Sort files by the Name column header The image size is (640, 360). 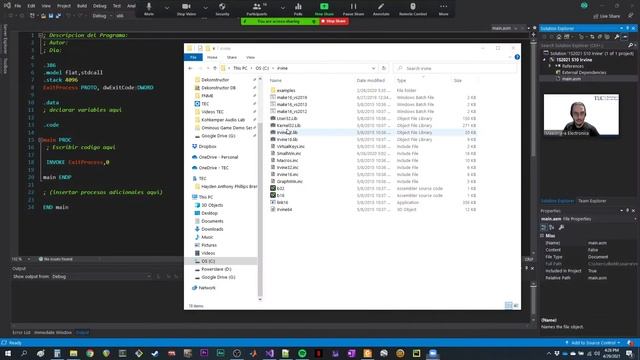click(276, 80)
